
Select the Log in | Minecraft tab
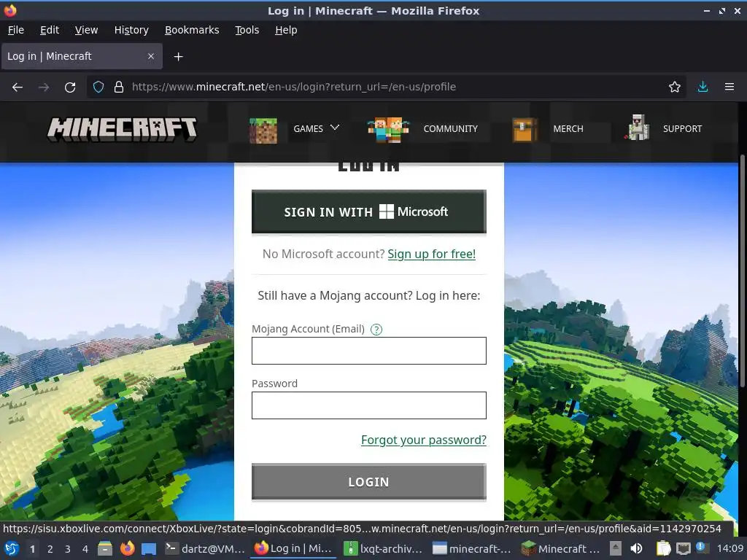pyautogui.click(x=82, y=56)
